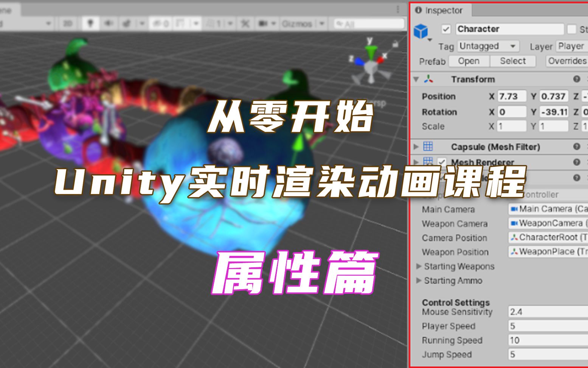Open Mesh Renderer help icon
This screenshot has height=368, width=588.
[576, 162]
